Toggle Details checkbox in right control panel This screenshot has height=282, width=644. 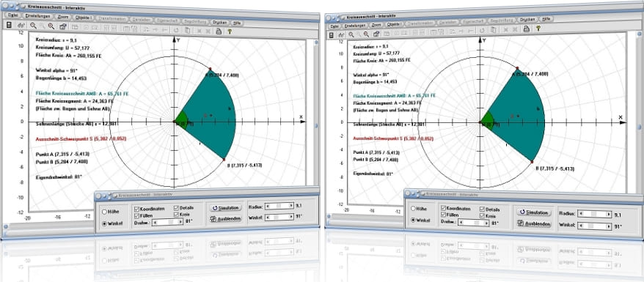tap(482, 209)
